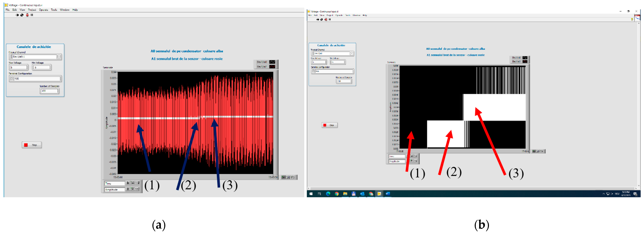Click red Dev1/ai1 plot swatch, left legend

point(272,66)
